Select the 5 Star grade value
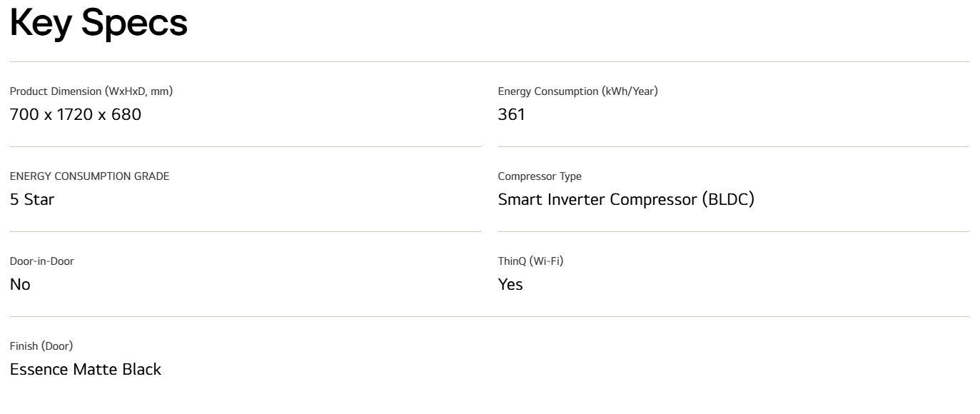Image resolution: width=980 pixels, height=414 pixels. click(31, 199)
